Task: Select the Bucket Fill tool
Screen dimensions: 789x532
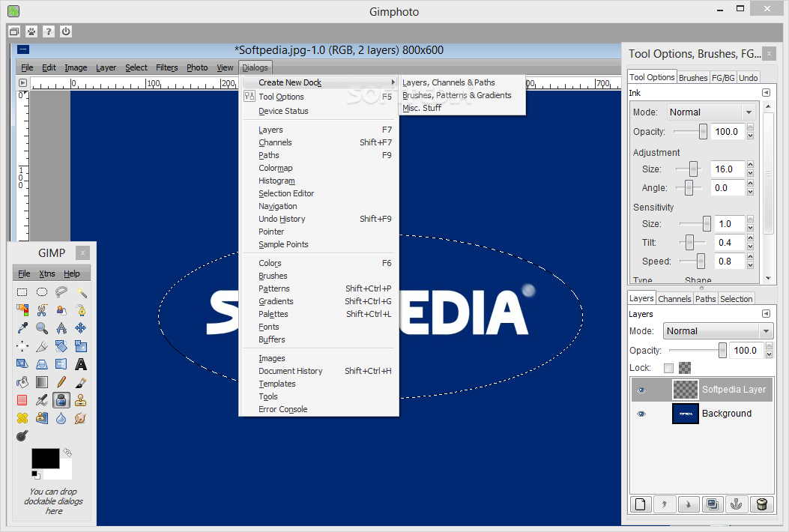Action: point(22,382)
